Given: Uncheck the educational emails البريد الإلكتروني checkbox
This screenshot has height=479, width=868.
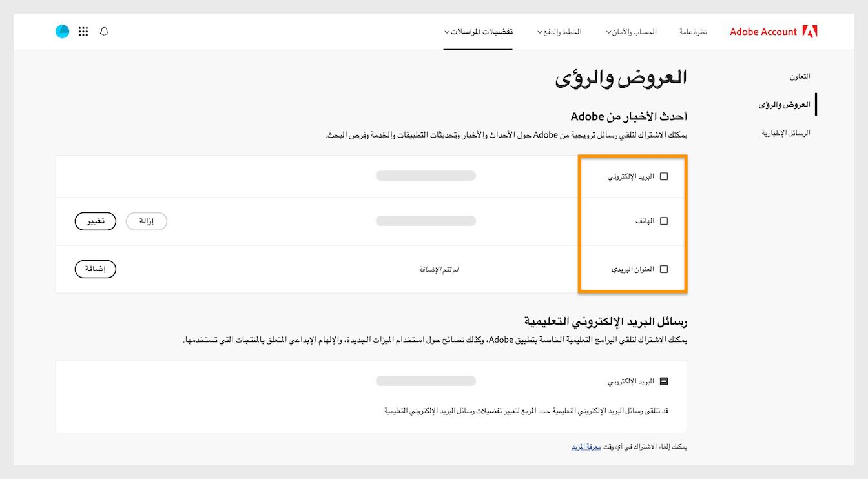Looking at the screenshot, I should (x=665, y=380).
